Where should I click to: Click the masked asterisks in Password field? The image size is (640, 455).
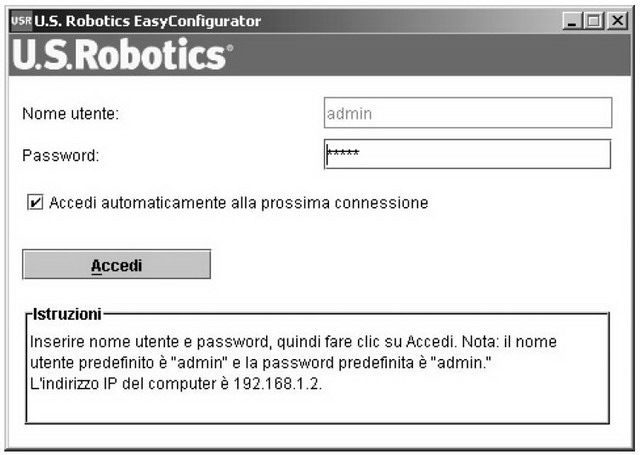click(x=344, y=155)
